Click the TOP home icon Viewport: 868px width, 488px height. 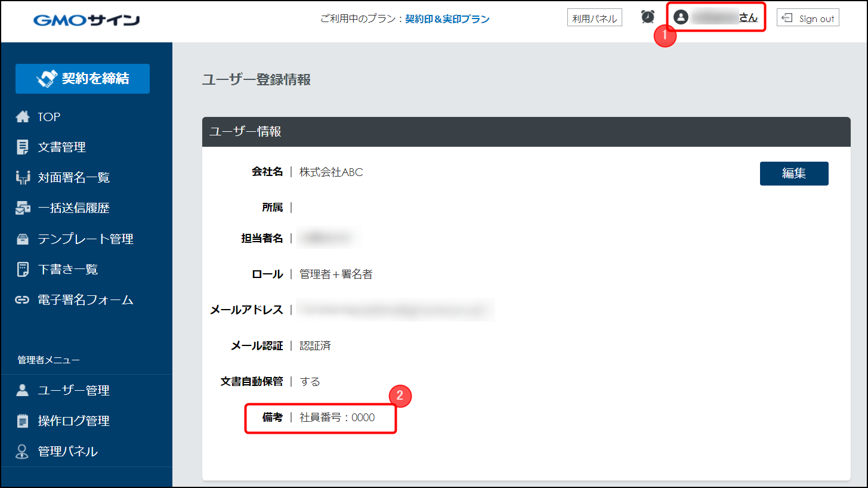(x=23, y=117)
